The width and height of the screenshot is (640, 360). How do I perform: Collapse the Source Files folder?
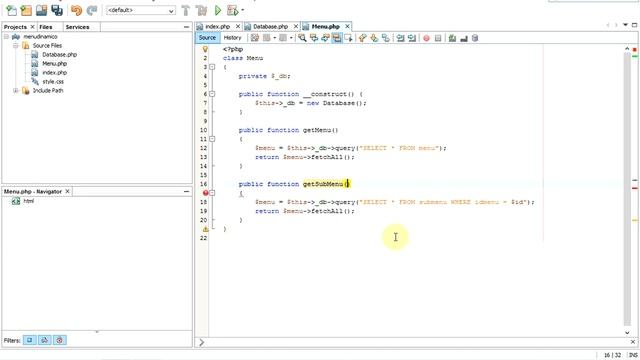coord(16,46)
